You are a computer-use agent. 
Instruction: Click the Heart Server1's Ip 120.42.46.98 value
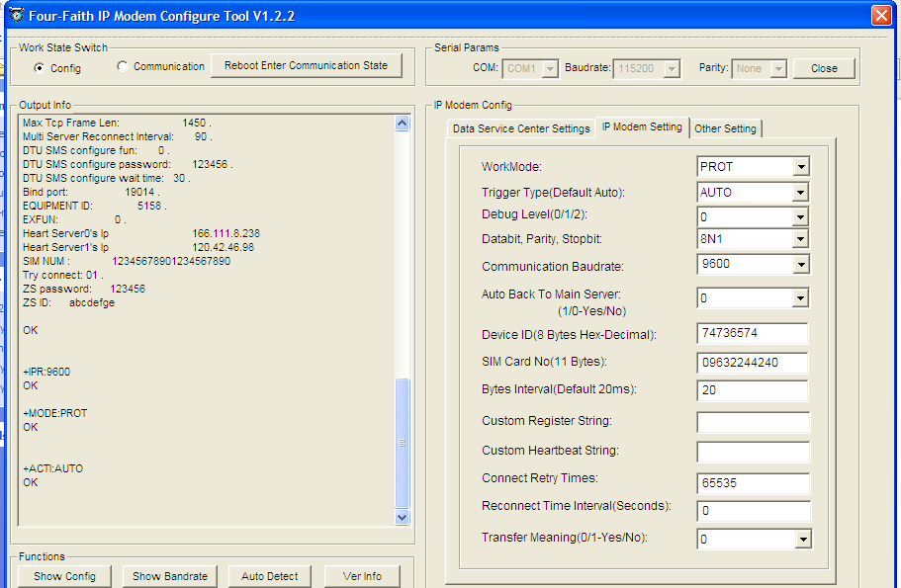tap(223, 247)
